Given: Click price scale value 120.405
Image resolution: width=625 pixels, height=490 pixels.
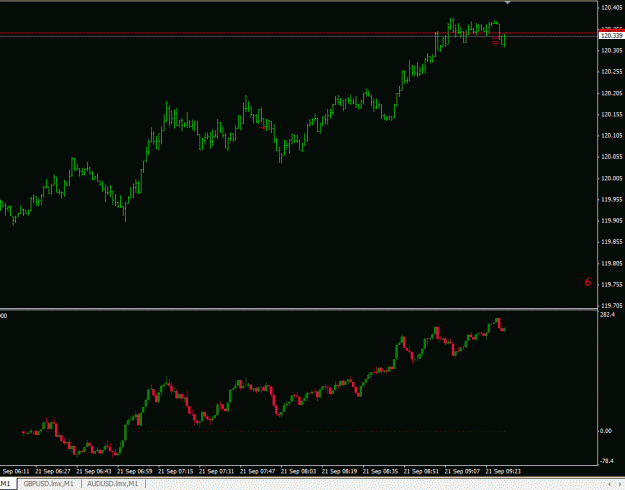Looking at the screenshot, I should click(x=612, y=8).
